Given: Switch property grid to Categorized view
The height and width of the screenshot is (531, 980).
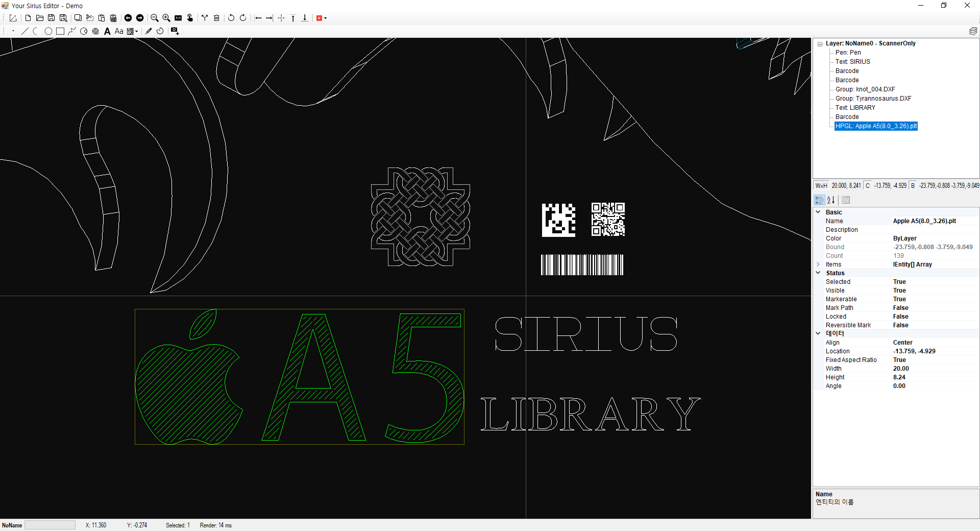Looking at the screenshot, I should pyautogui.click(x=819, y=200).
